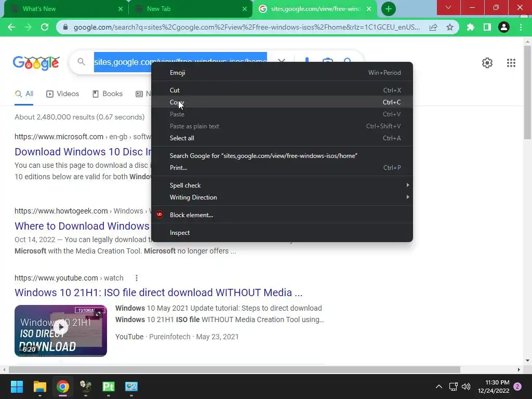Screen dimensions: 532x399
Task: Reload the current page
Action: pyautogui.click(x=45, y=27)
